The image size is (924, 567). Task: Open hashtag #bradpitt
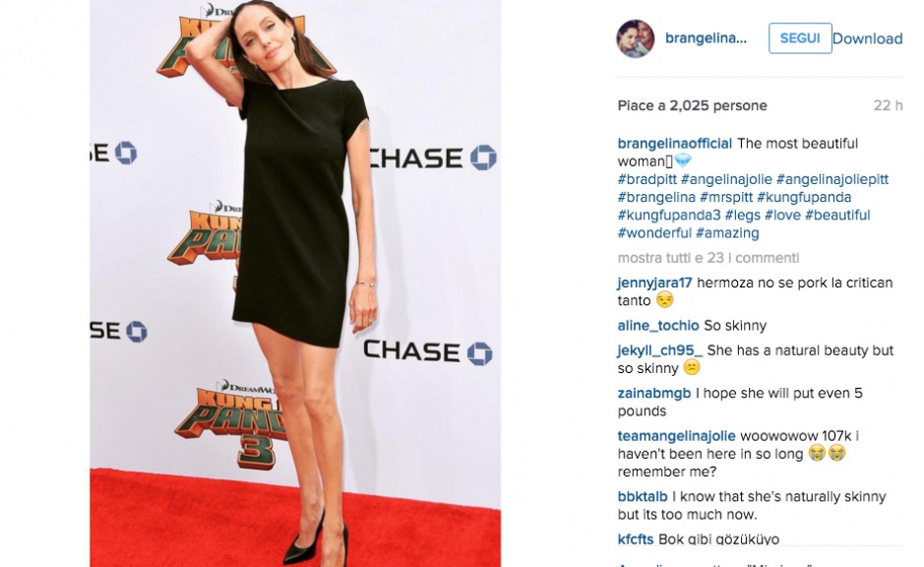[647, 179]
